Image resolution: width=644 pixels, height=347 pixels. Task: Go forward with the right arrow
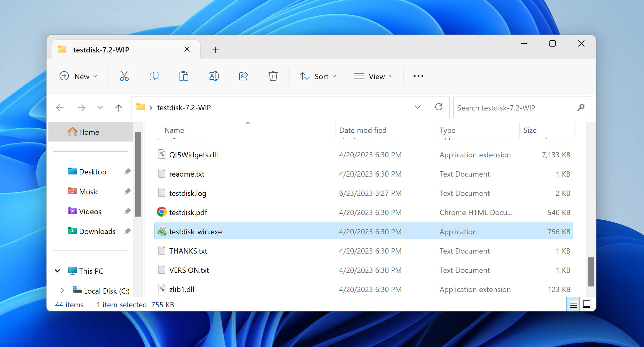pos(82,108)
